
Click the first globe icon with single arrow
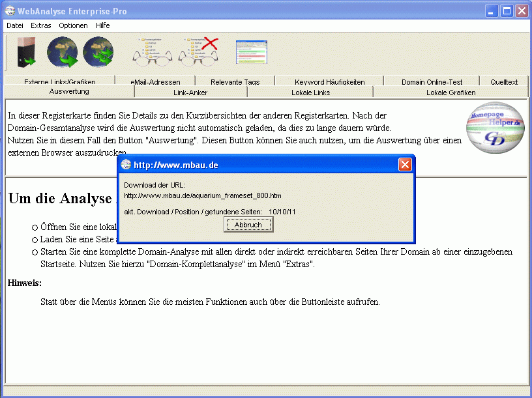coord(63,53)
